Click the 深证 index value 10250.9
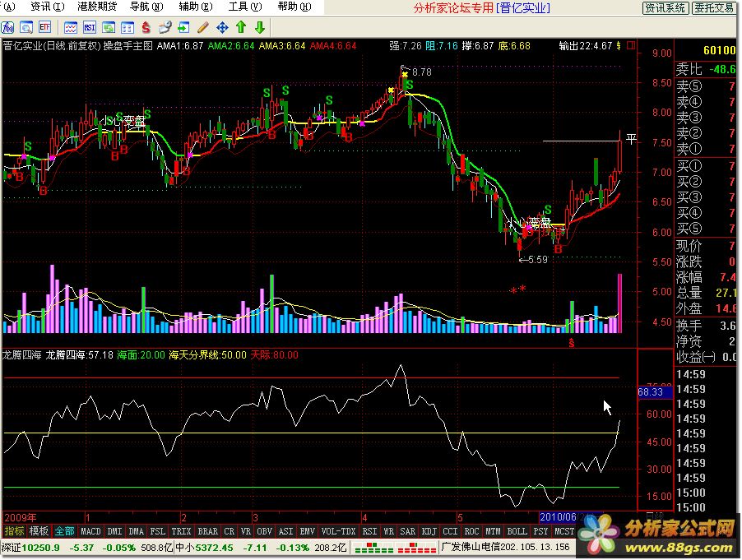Viewport: 742px width, 560px height. (40, 548)
